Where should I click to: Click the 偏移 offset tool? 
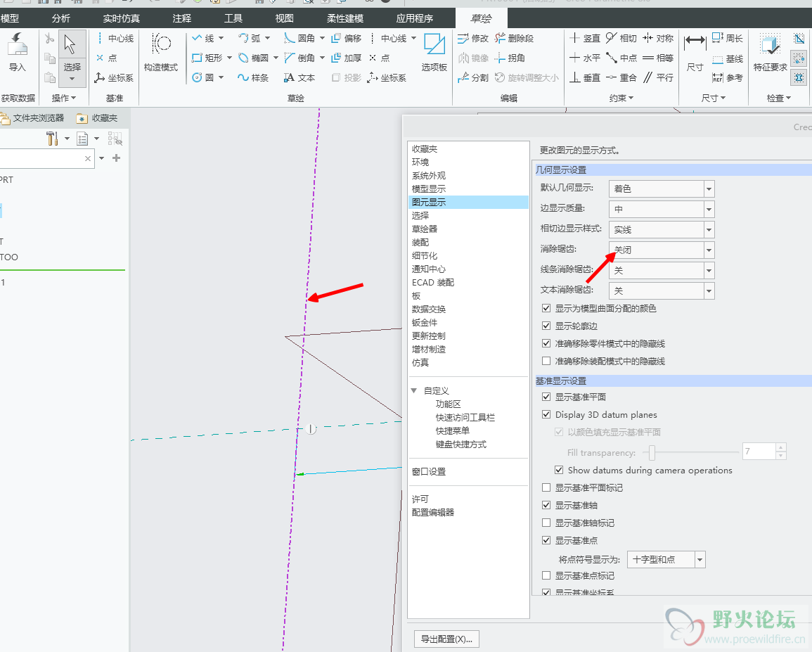point(346,39)
